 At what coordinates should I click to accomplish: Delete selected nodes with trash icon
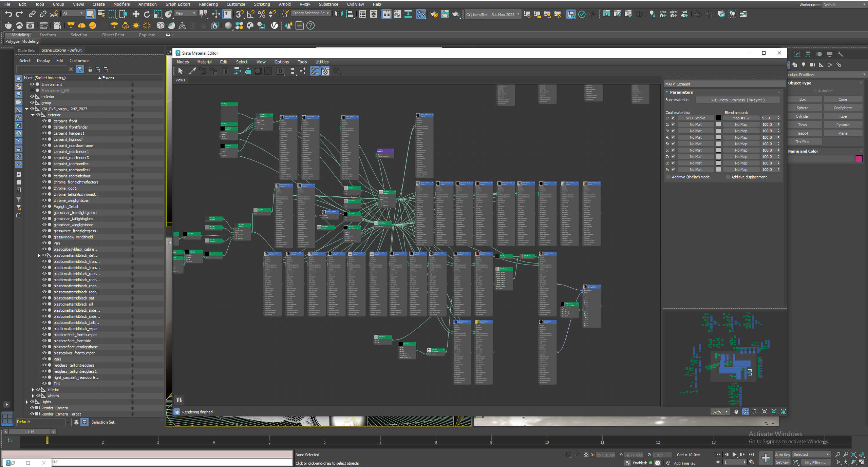tap(225, 71)
